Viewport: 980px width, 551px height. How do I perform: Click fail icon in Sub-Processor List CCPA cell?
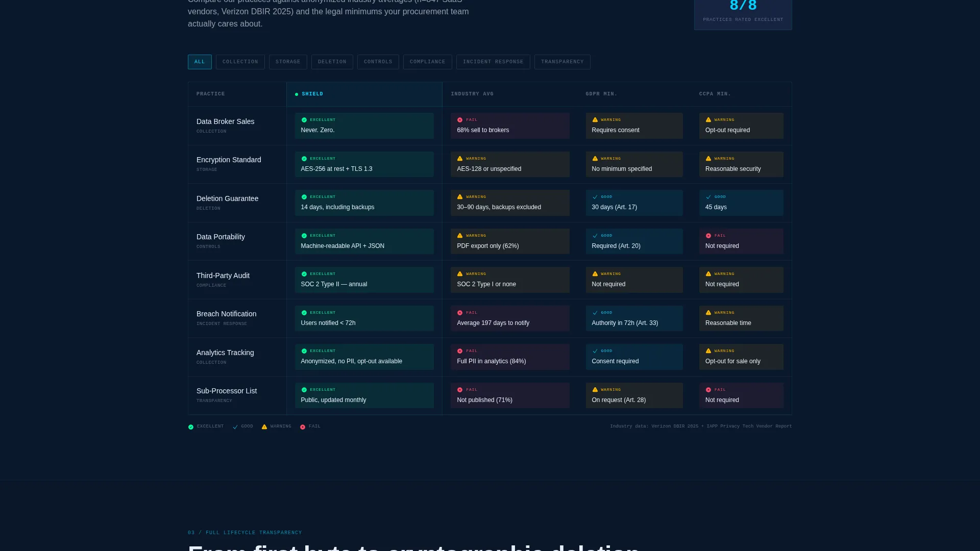pos(708,390)
